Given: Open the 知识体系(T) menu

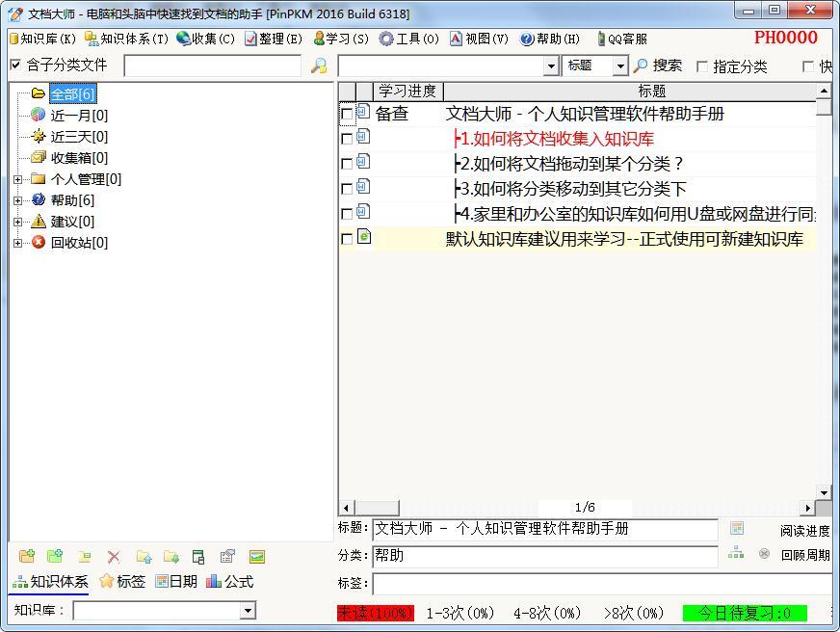Looking at the screenshot, I should point(127,39).
